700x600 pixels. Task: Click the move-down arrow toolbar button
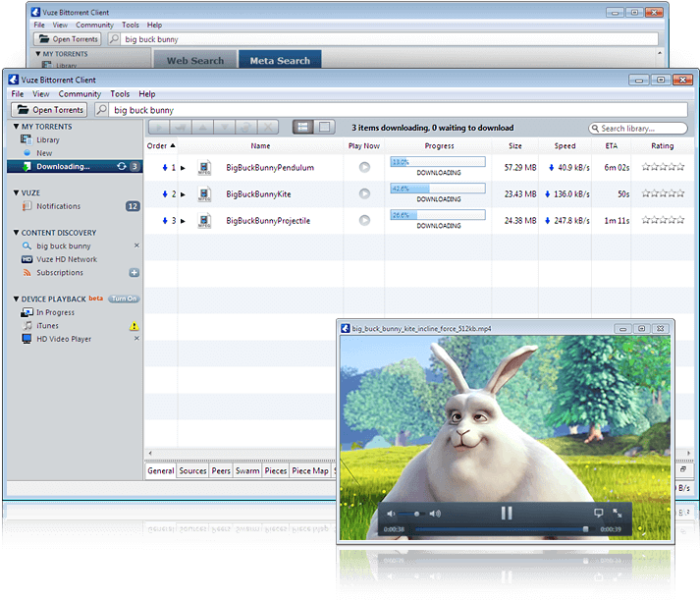click(x=225, y=128)
